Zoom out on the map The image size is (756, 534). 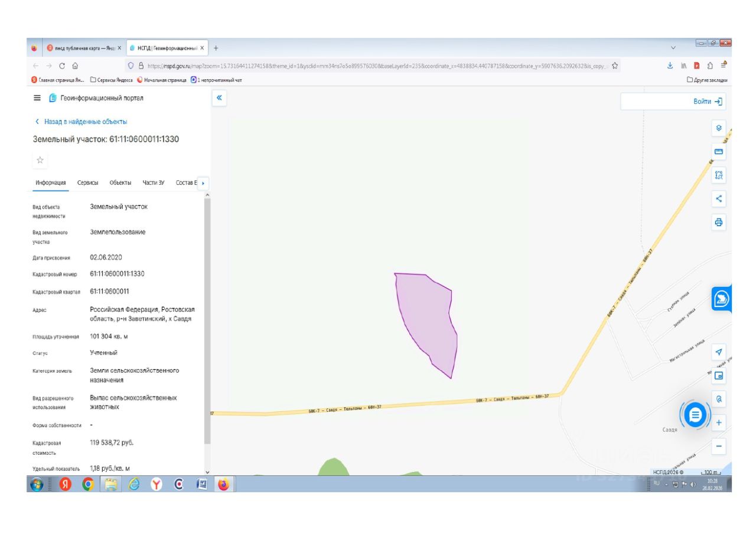click(719, 447)
